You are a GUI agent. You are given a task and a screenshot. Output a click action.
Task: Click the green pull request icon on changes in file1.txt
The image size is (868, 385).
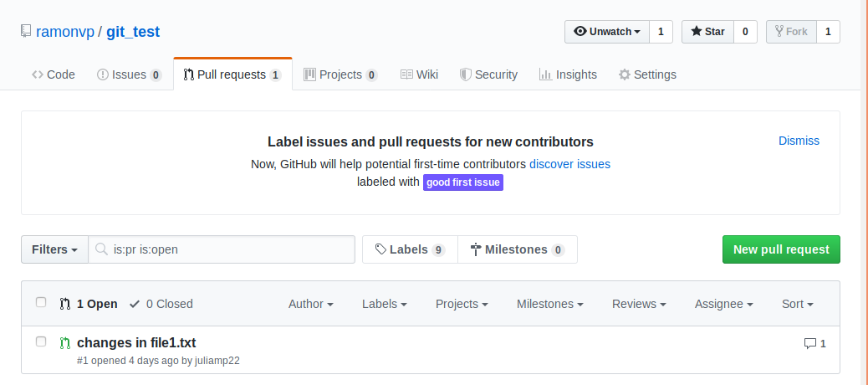(64, 343)
